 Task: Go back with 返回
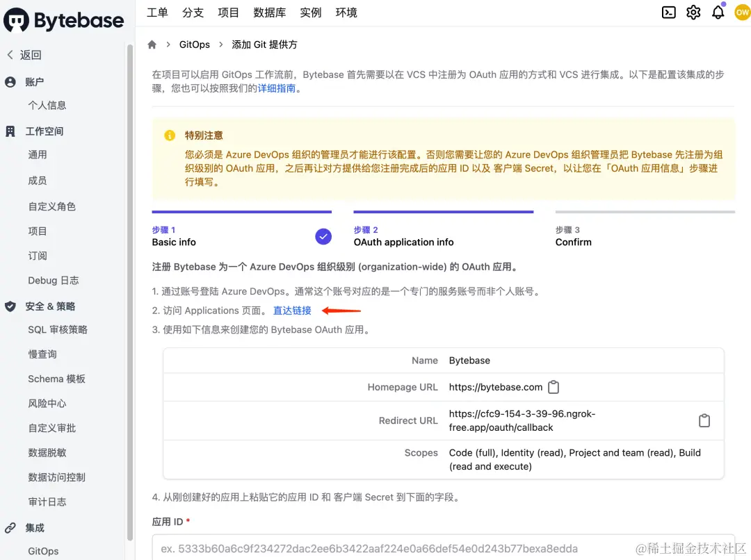pyautogui.click(x=31, y=55)
